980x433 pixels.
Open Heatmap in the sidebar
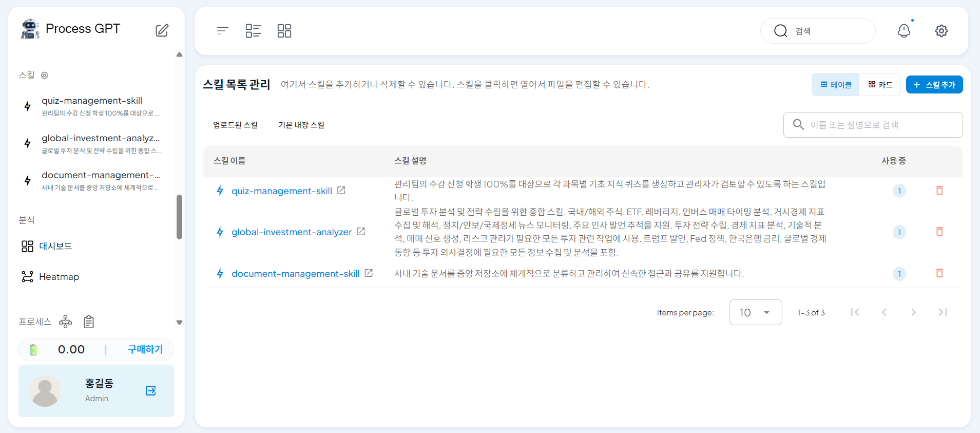tap(50, 277)
